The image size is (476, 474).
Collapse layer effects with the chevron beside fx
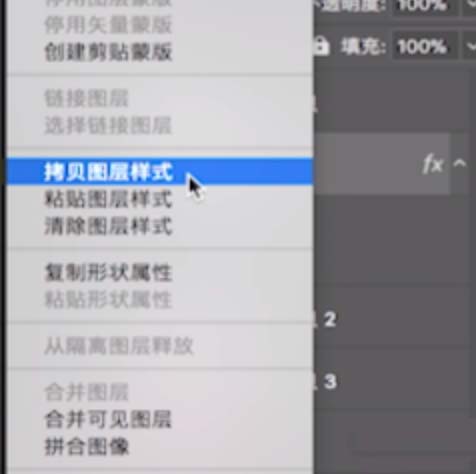tap(460, 163)
